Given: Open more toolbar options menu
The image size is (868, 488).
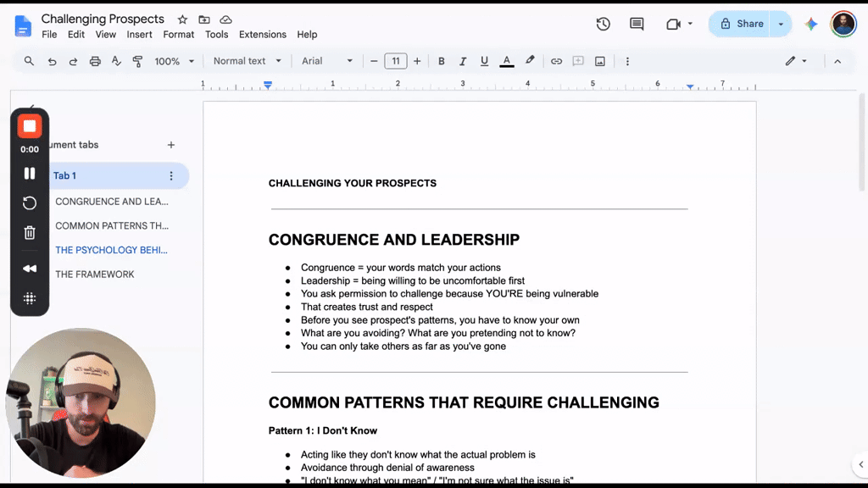Looking at the screenshot, I should point(627,61).
